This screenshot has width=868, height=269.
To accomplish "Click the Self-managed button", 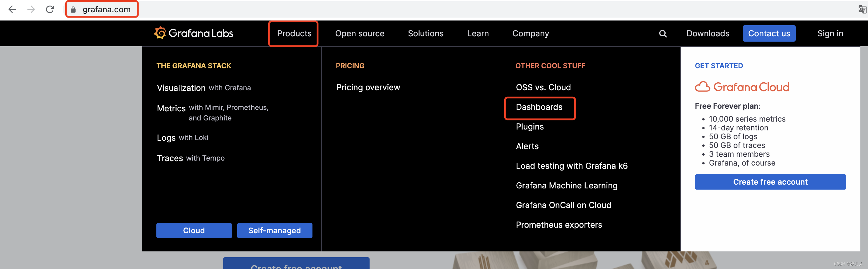I will [x=275, y=231].
